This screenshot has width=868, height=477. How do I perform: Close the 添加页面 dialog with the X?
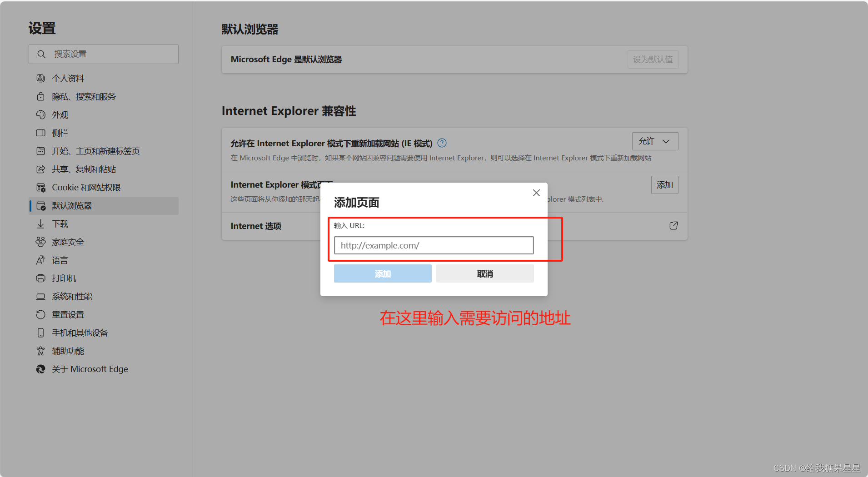pos(536,193)
